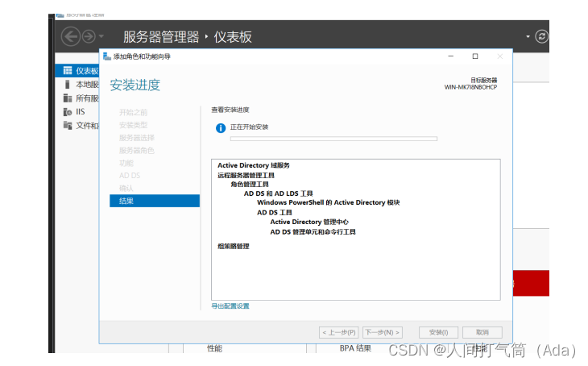Click the all servers icon in sidebar
The width and height of the screenshot is (588, 366).
tap(68, 98)
